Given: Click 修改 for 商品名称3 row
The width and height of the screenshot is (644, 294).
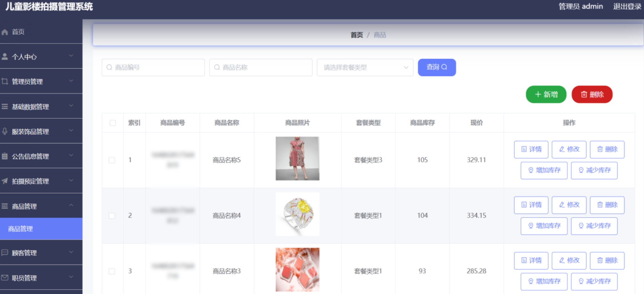Looking at the screenshot, I should coord(569,260).
